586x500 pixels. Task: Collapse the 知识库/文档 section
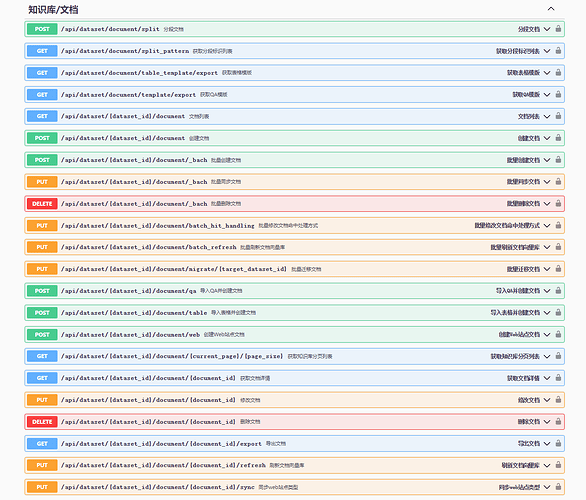tap(551, 9)
